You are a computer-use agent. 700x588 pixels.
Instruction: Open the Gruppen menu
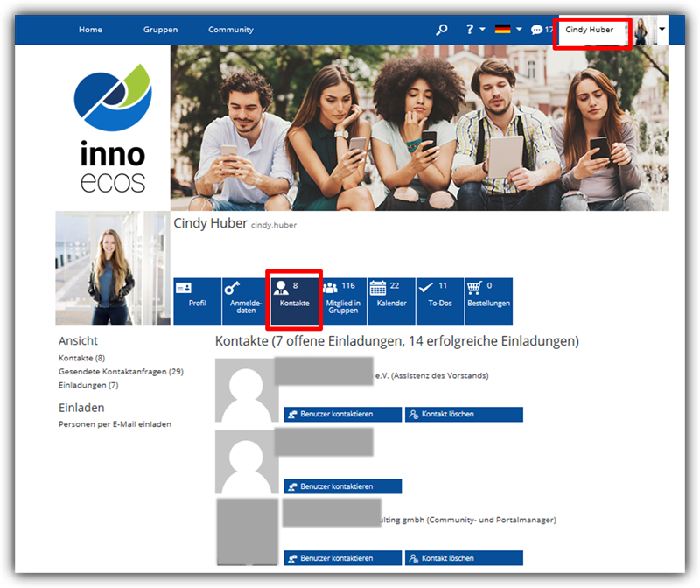pos(160,30)
